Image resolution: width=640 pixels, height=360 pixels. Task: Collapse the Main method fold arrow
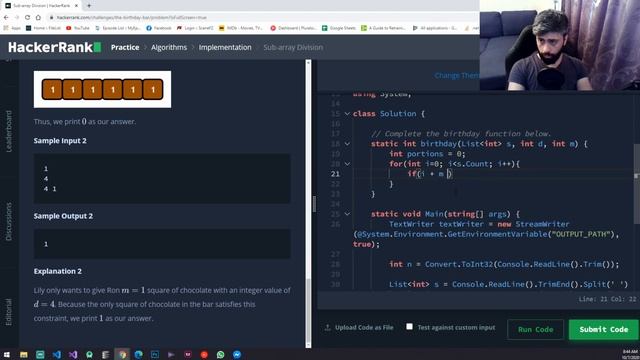pyautogui.click(x=347, y=214)
